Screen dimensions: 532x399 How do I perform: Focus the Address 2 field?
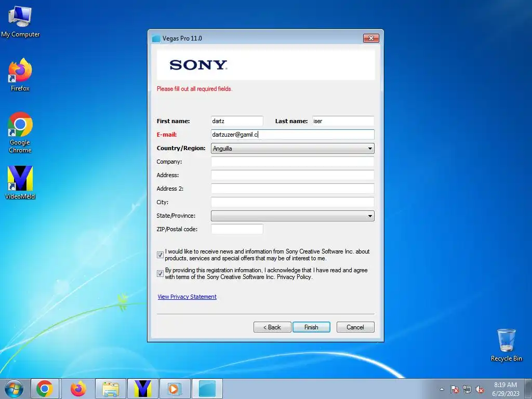coord(292,189)
